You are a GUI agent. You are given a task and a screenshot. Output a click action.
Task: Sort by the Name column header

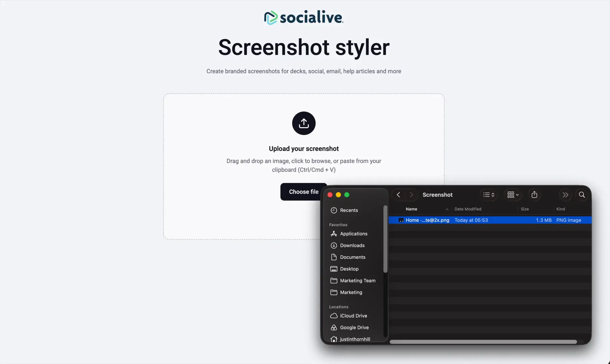[x=411, y=209]
